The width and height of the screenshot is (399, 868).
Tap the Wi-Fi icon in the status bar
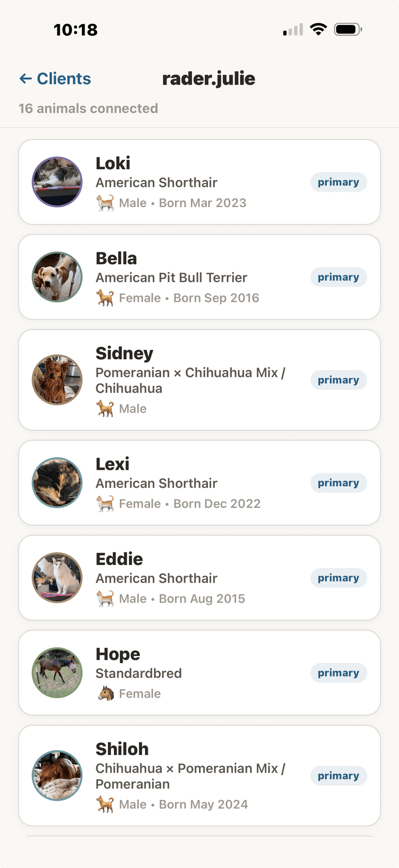coord(318,29)
